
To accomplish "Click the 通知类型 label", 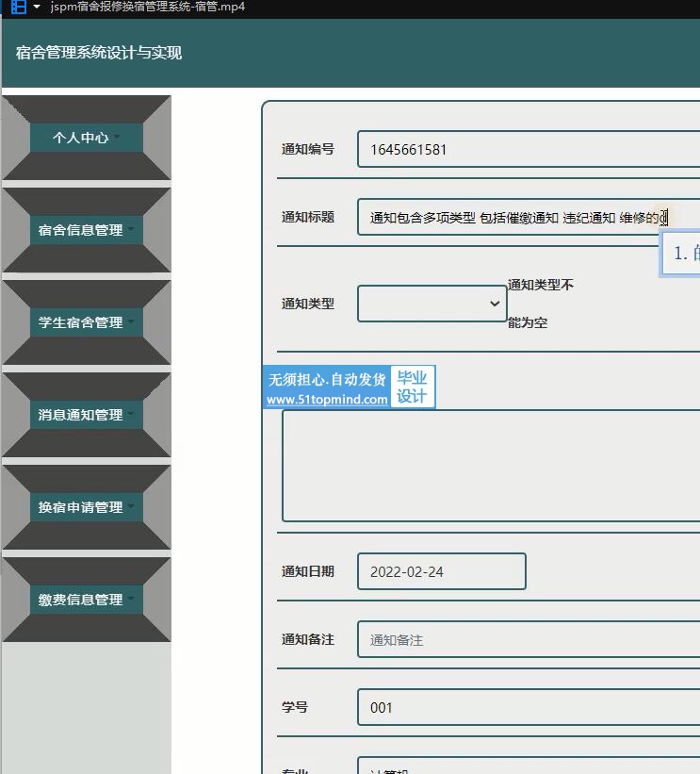I will pos(308,304).
